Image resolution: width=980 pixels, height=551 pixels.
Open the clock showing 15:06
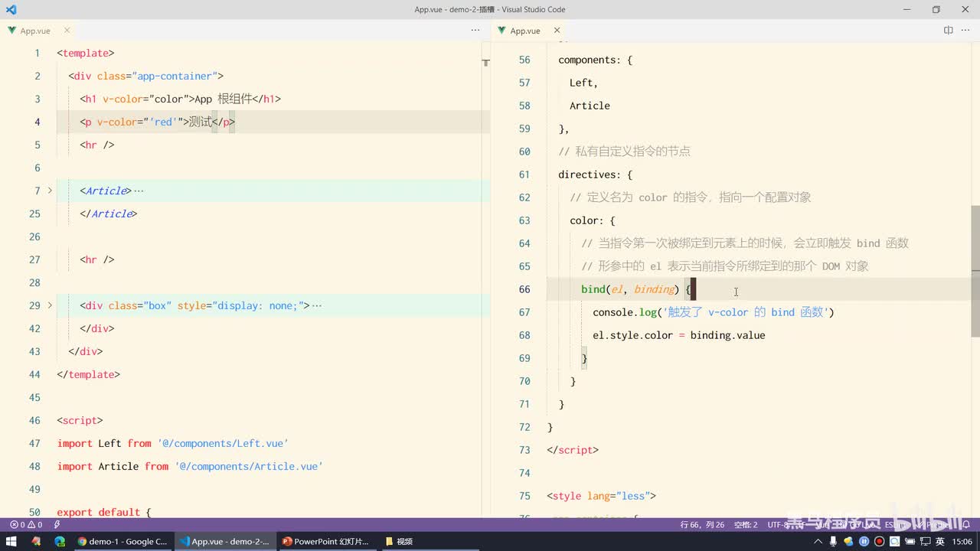(962, 541)
